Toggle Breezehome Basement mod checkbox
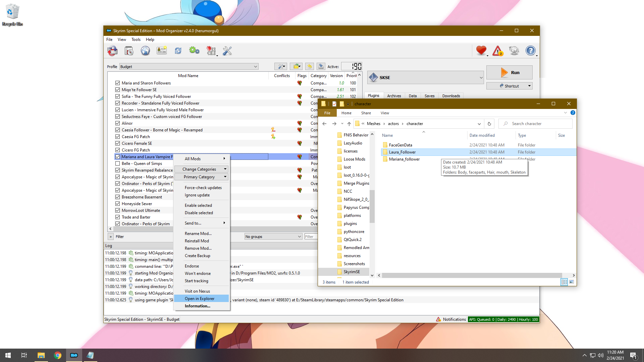644x362 pixels. coord(117,197)
